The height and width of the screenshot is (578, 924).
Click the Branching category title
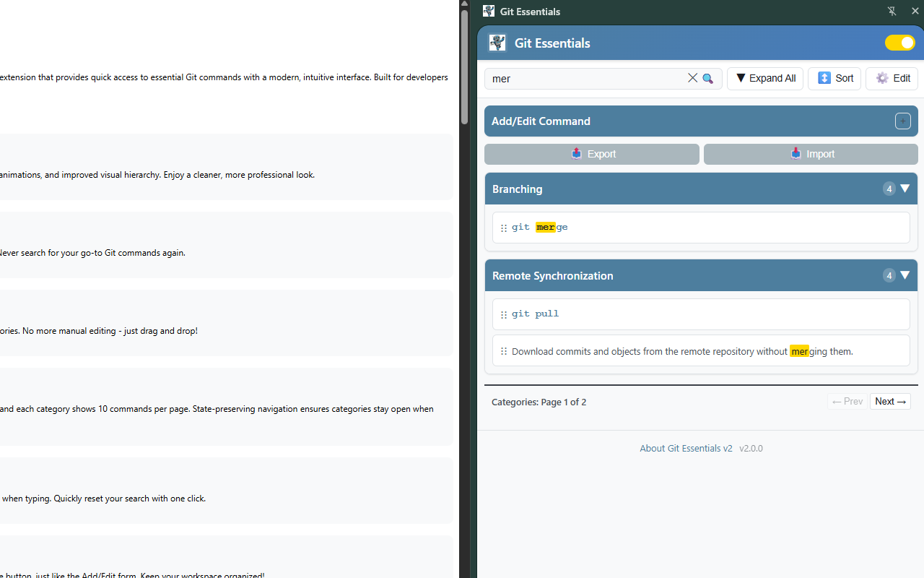[x=517, y=189]
